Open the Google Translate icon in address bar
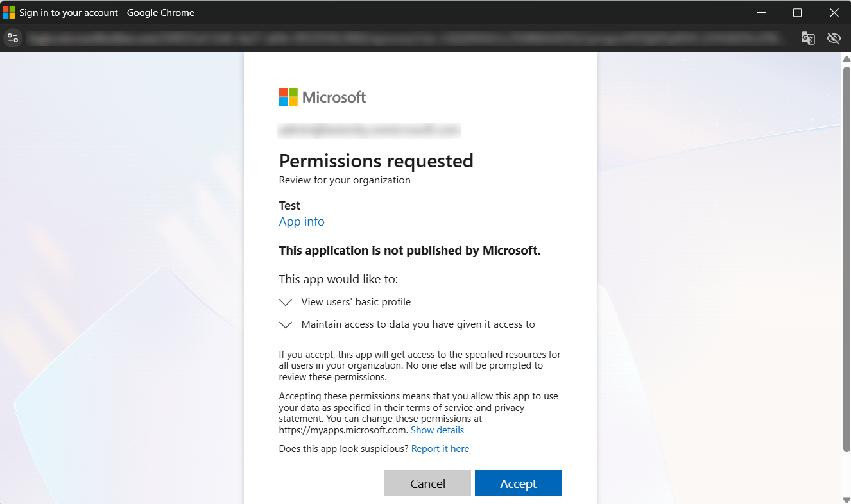 (x=808, y=38)
